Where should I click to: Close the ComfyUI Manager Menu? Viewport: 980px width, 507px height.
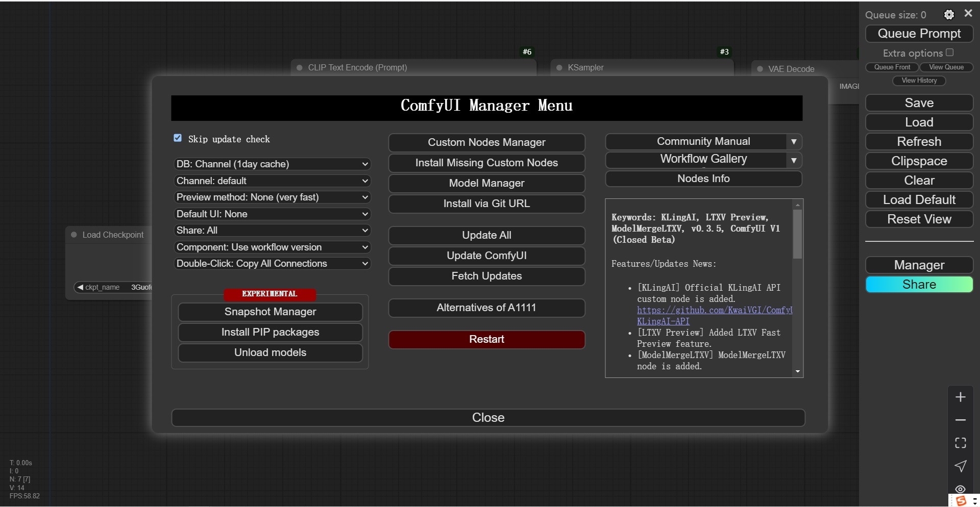488,418
